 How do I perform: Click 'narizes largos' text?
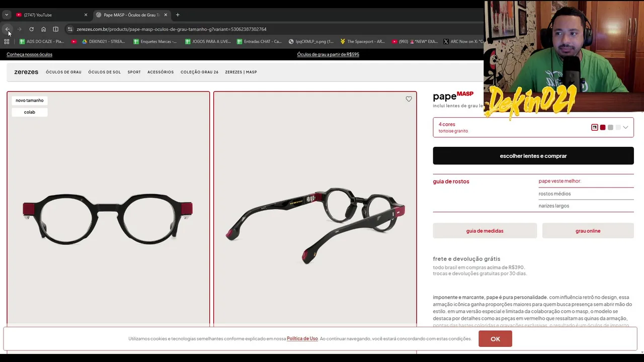(x=554, y=206)
